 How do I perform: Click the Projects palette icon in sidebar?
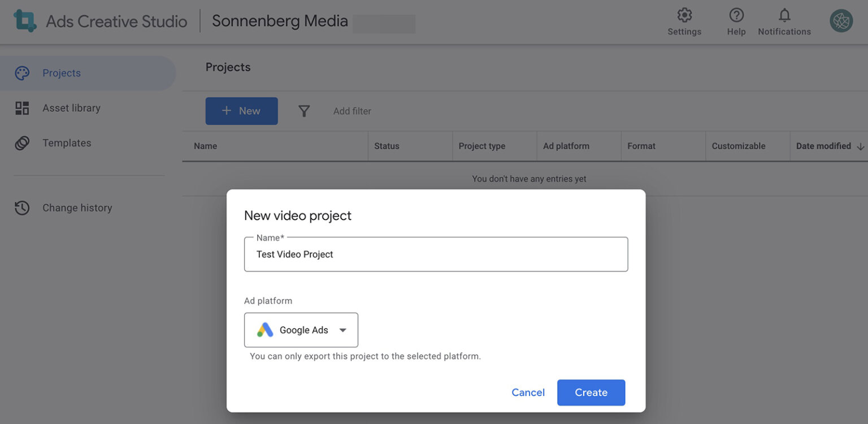(x=22, y=73)
